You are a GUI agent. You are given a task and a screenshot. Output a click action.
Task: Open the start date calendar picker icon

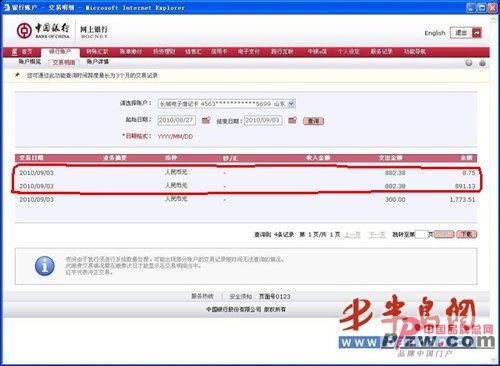[206, 120]
